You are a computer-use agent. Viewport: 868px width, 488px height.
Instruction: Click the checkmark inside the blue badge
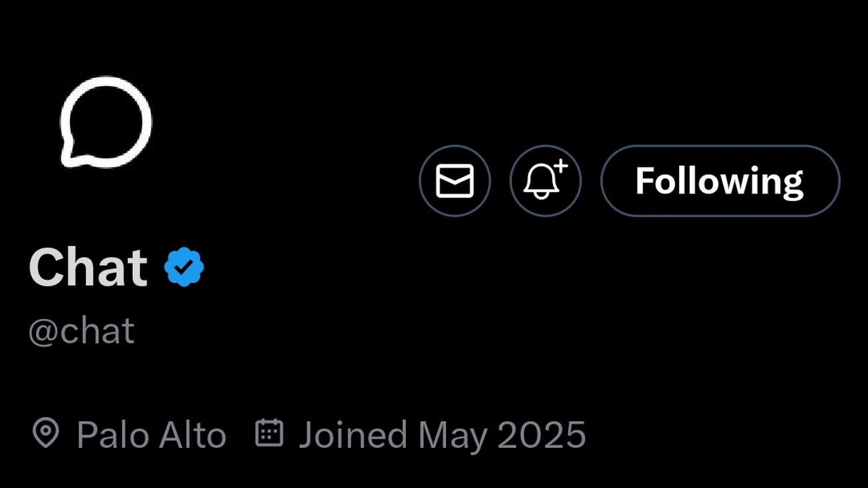(x=184, y=268)
